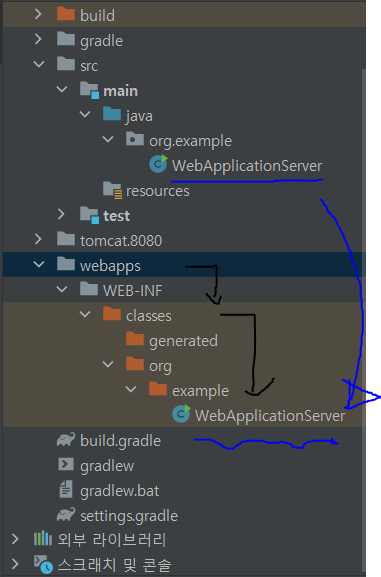381x577 pixels.
Task: Click the orange generated folder icon
Action: [x=135, y=339]
